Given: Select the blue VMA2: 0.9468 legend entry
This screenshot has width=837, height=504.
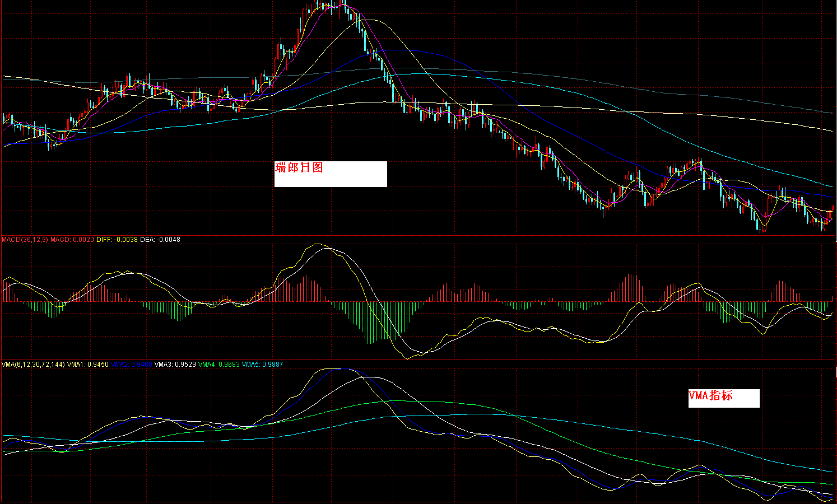Looking at the screenshot, I should [132, 365].
